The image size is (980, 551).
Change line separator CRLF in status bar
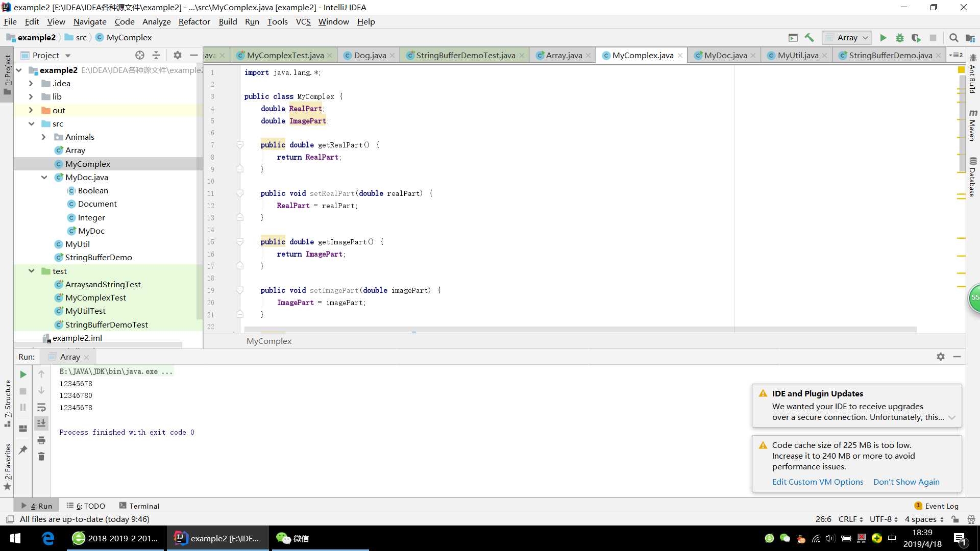[850, 519]
